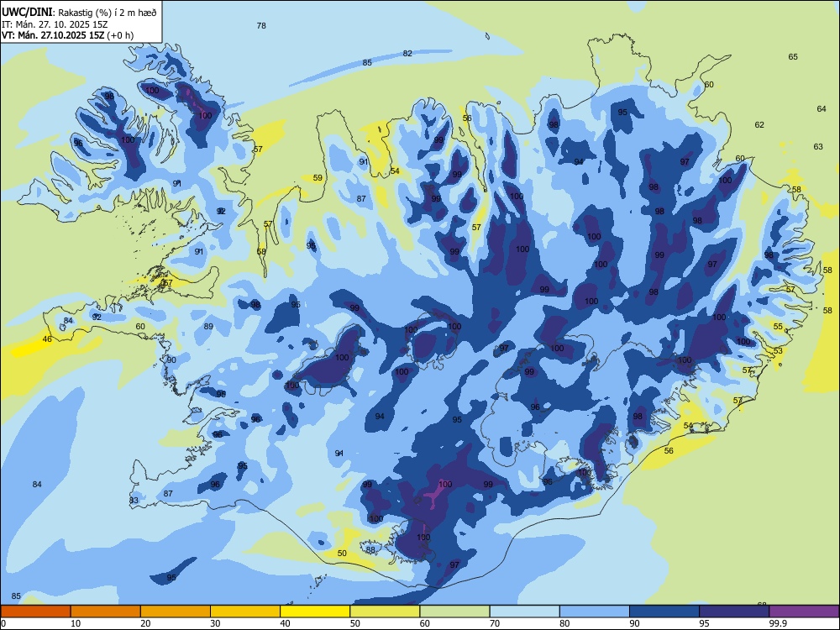
Task: Click the '10' legend tick label
Action: click(76, 623)
